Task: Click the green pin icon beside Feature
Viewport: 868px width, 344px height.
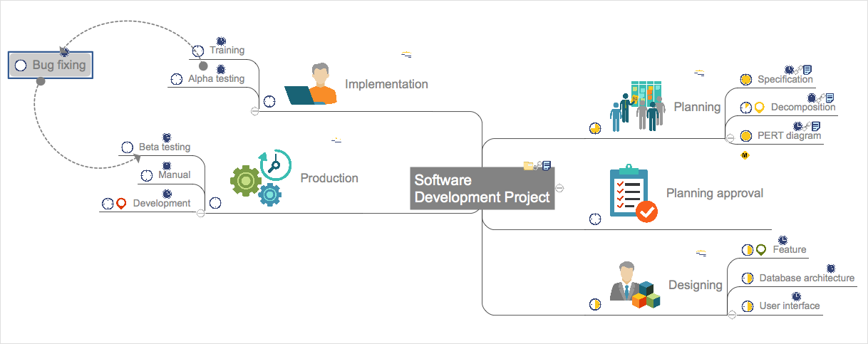Action: click(x=761, y=250)
